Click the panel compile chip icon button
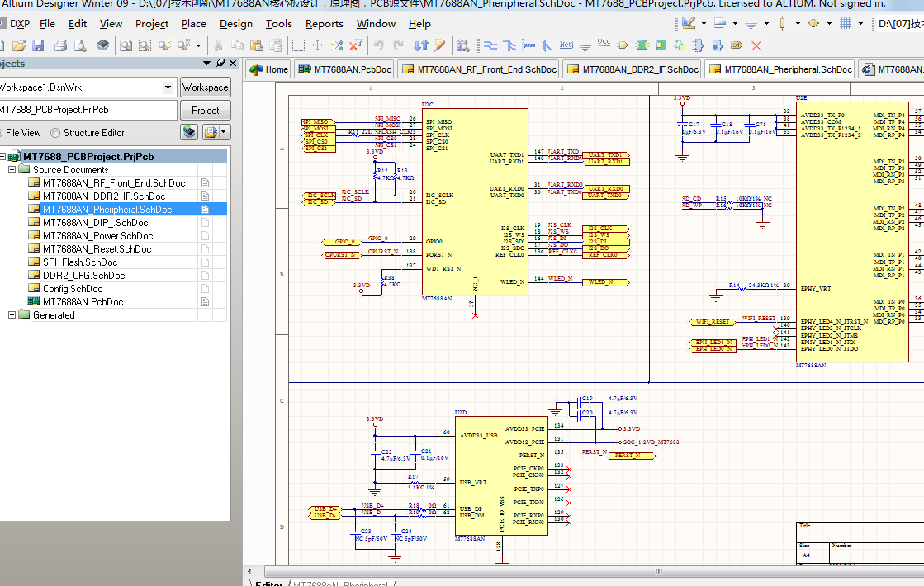 [x=189, y=132]
